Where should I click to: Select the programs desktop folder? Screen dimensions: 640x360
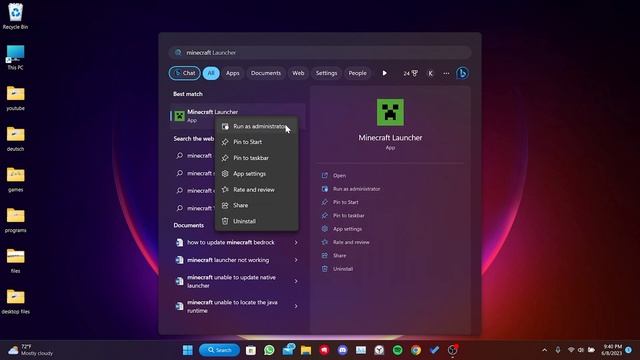[x=16, y=220]
